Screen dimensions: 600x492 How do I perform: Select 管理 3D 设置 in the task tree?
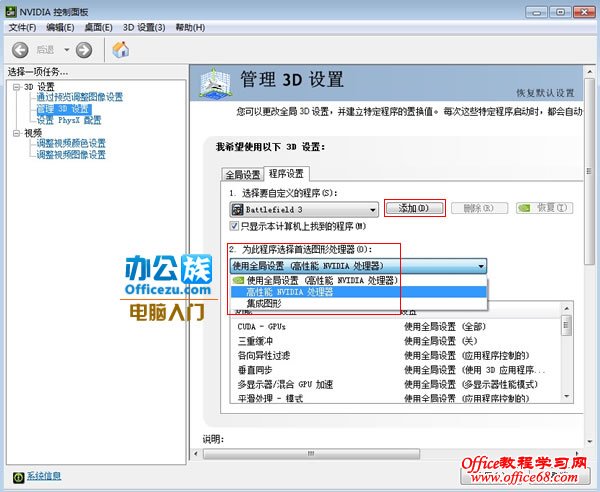pyautogui.click(x=64, y=109)
